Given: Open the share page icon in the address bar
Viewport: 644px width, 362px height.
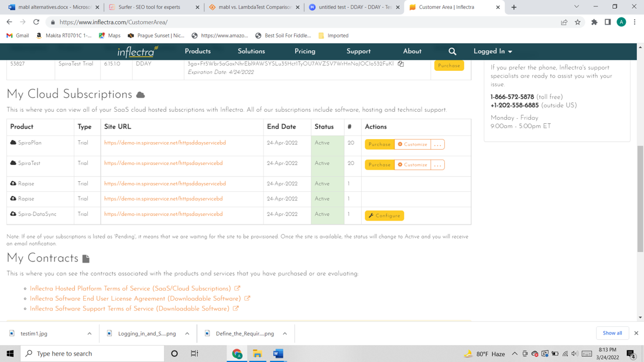Looking at the screenshot, I should tap(564, 22).
